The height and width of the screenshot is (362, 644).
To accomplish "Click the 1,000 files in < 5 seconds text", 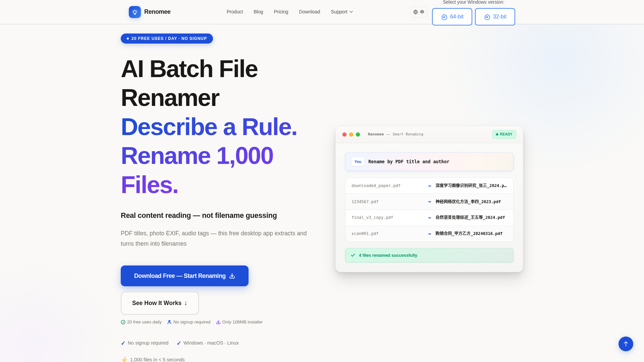I will [x=157, y=360].
